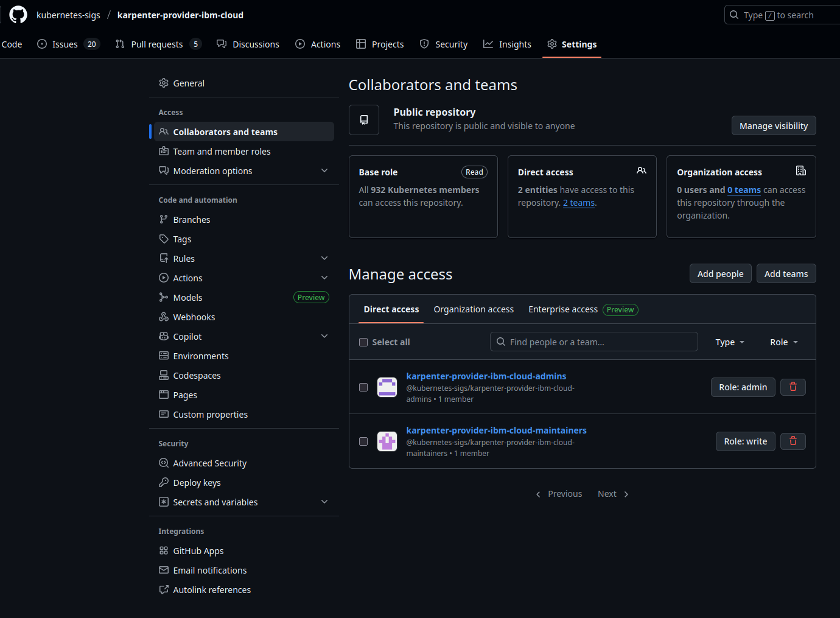Screen dimensions: 840x618
Task: Tick the checkbox for the admins team
Action: pos(363,387)
